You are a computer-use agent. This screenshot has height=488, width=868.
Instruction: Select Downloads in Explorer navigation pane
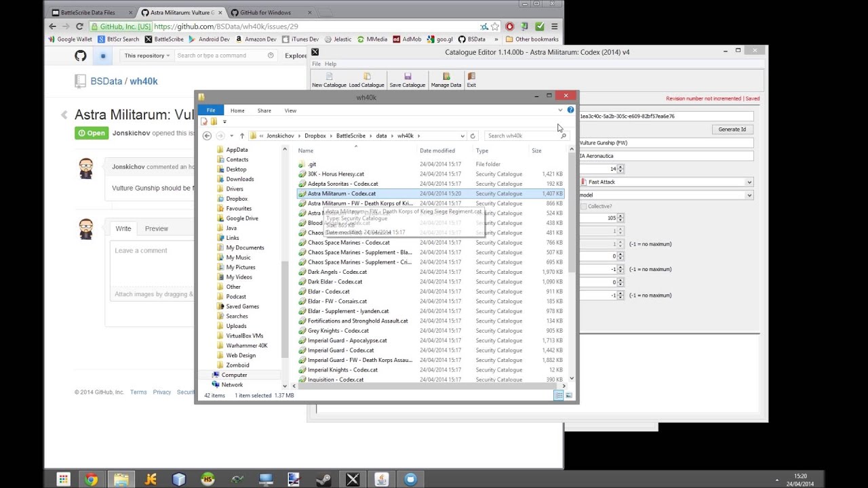coord(240,179)
